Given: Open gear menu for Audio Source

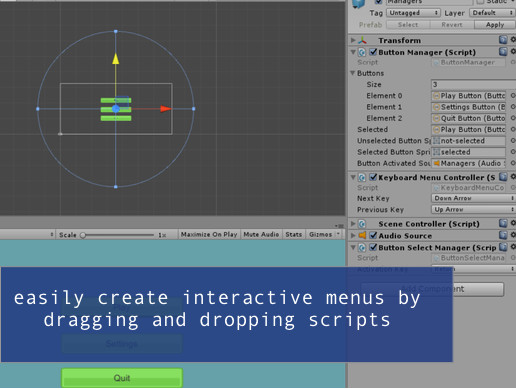Looking at the screenshot, I should point(513,235).
